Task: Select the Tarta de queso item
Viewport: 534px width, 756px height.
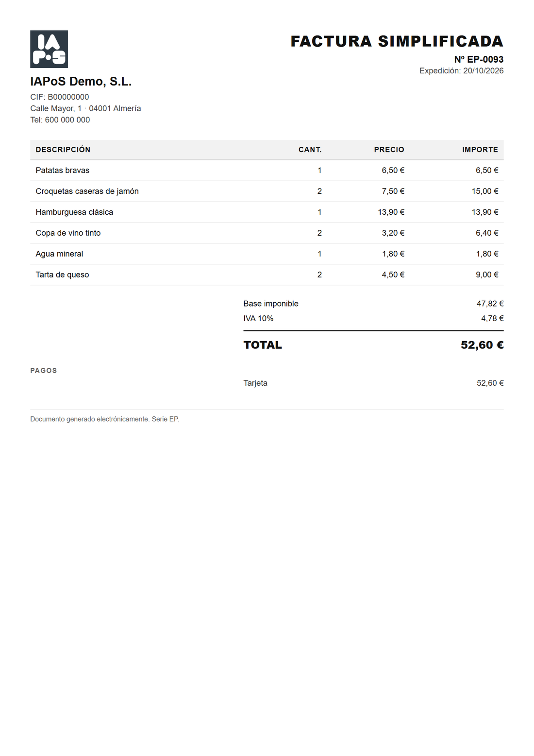Action: [62, 275]
